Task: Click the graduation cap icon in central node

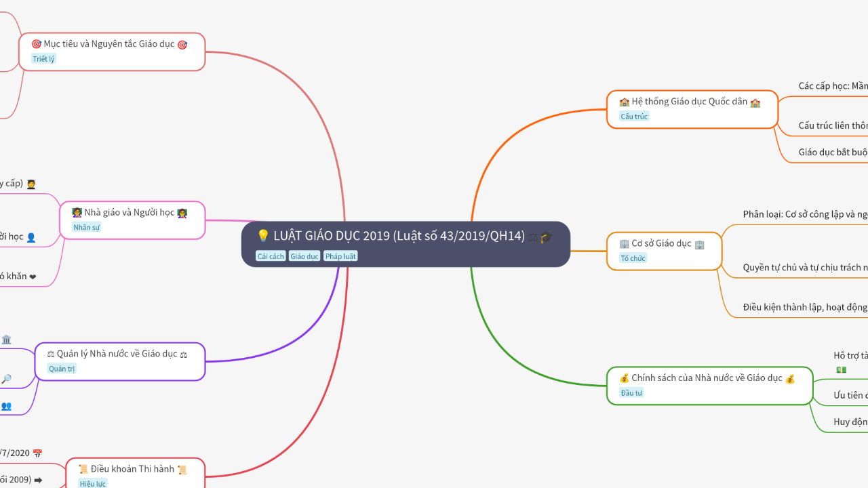Action: click(x=546, y=237)
